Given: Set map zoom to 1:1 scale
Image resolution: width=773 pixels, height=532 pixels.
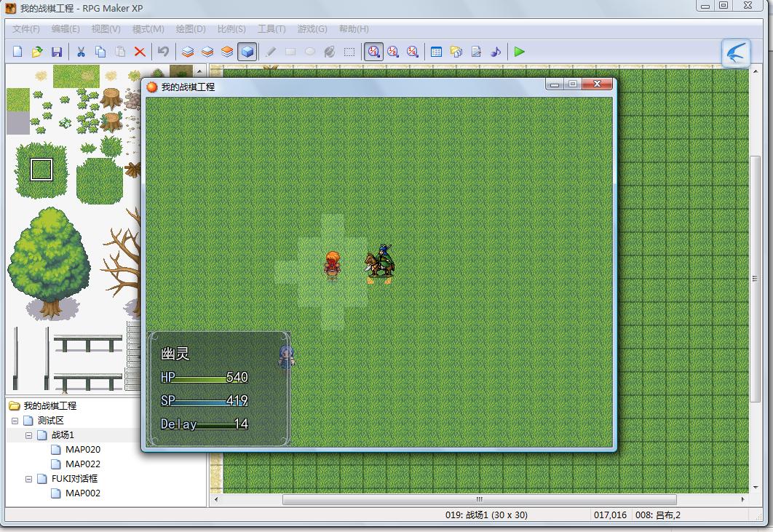Looking at the screenshot, I should pos(373,52).
